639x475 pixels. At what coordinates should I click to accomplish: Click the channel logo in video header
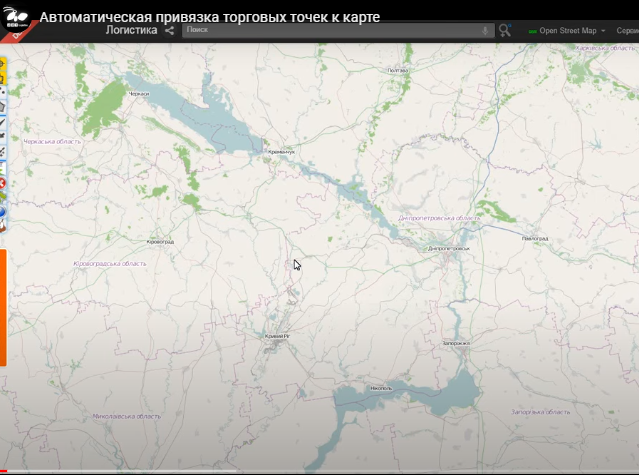(x=15, y=18)
